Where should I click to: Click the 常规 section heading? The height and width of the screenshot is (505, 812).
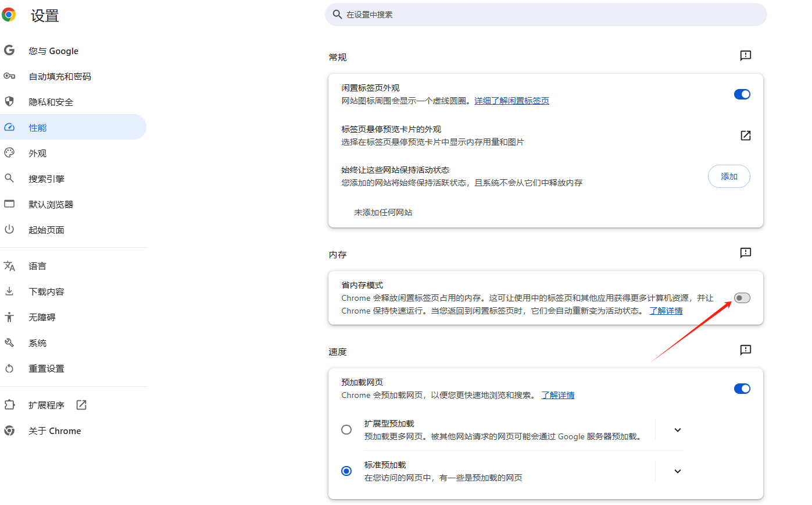[338, 57]
